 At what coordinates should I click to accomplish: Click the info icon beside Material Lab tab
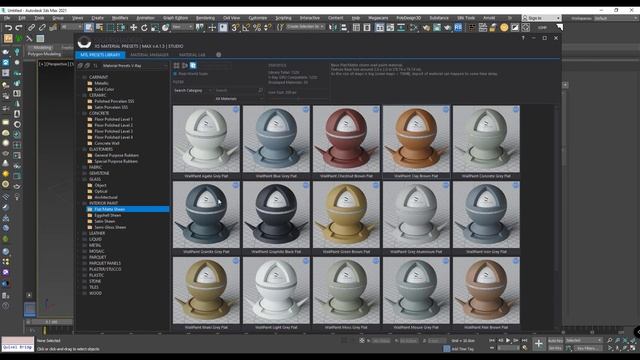218,55
